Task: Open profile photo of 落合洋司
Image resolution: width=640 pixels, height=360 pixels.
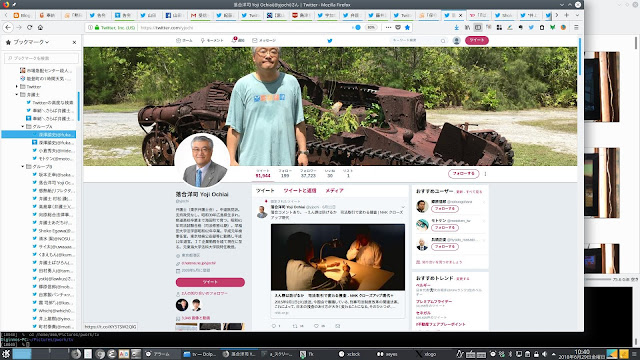Action: click(202, 160)
